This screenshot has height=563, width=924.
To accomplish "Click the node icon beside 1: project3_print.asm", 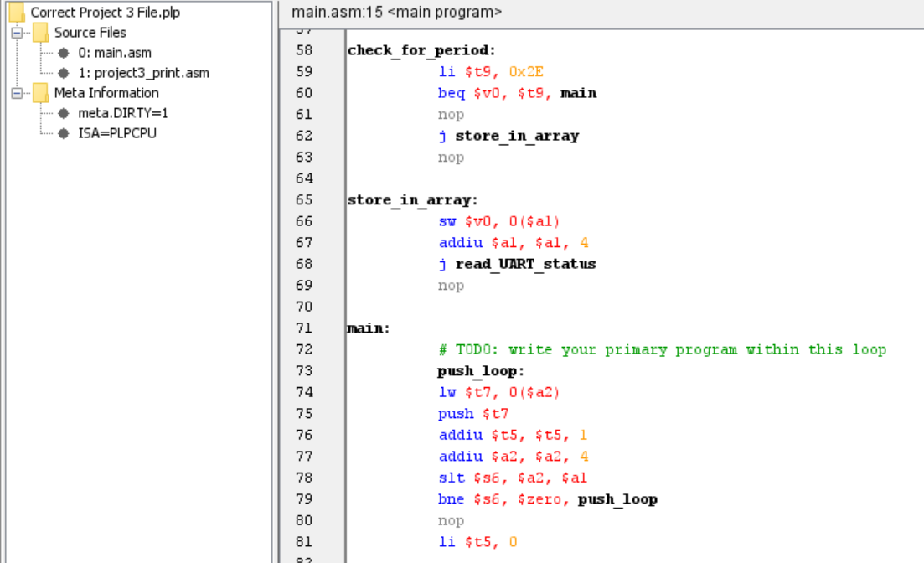I will coord(63,73).
